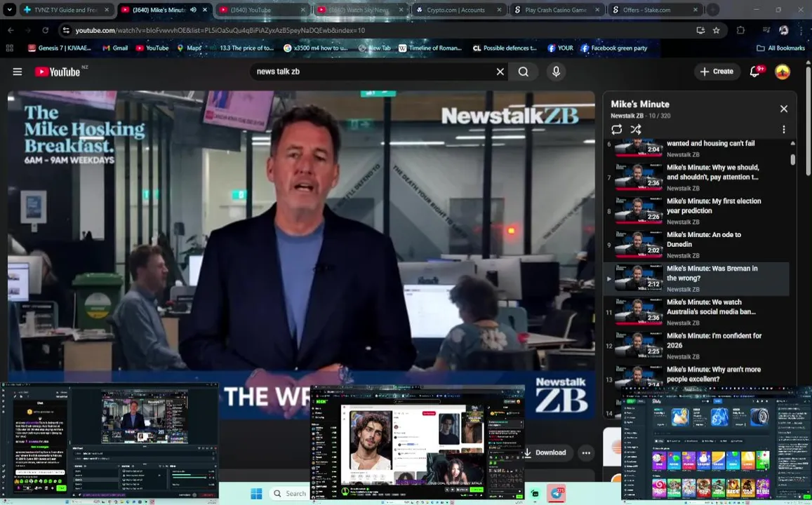The height and width of the screenshot is (505, 812).
Task: Mute the Mike's Minute tab speaker
Action: [193, 9]
